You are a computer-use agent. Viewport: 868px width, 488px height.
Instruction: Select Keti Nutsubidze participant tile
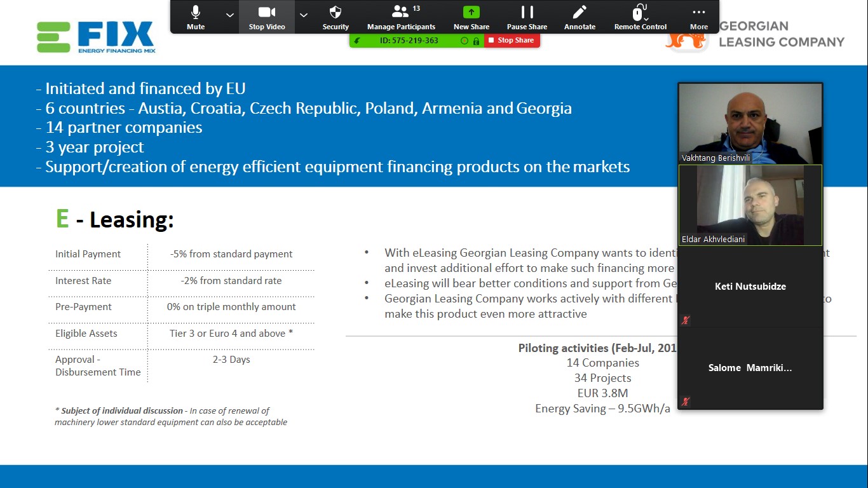pos(750,287)
